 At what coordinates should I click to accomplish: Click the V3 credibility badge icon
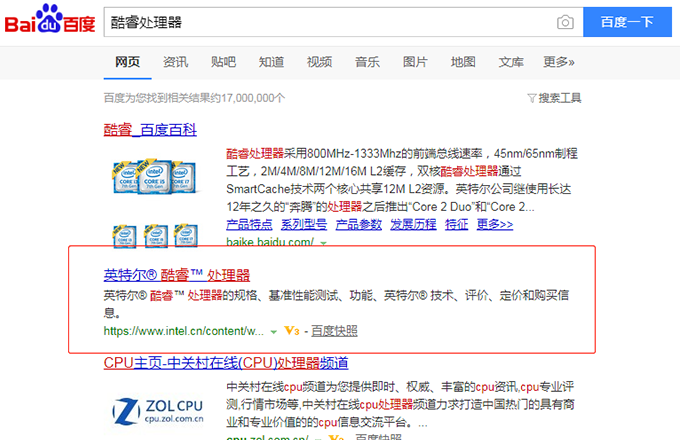292,330
